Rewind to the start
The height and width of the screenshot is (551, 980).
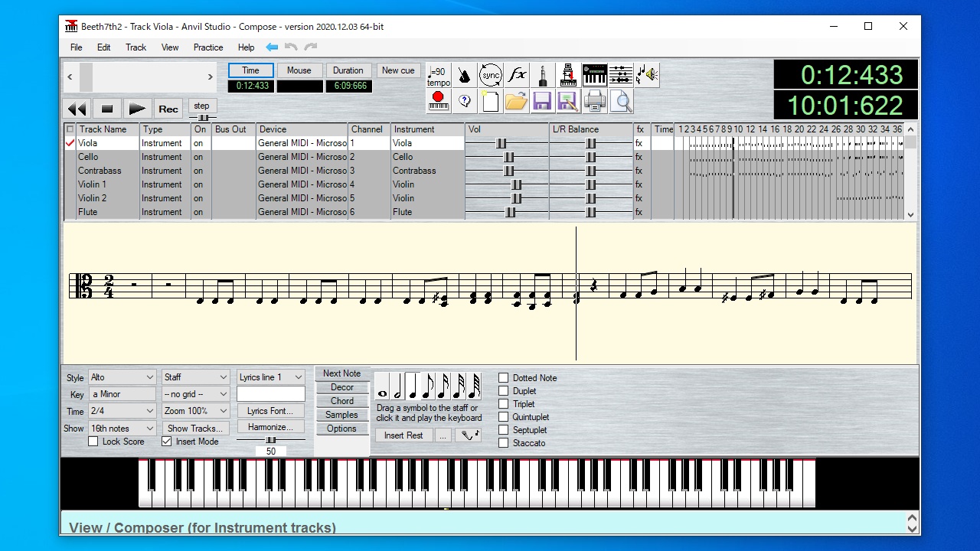coord(77,109)
